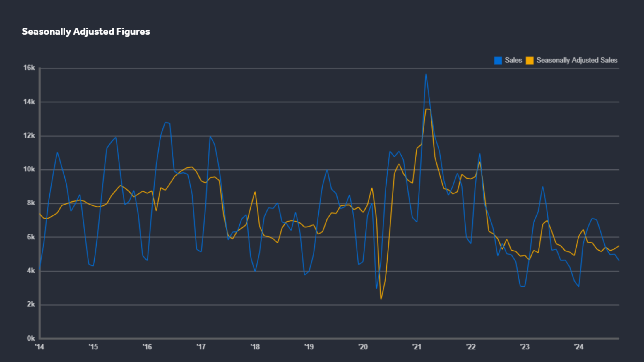Click the orange Seasonally Adjusted Sales swatch
644x362 pixels.
point(530,61)
